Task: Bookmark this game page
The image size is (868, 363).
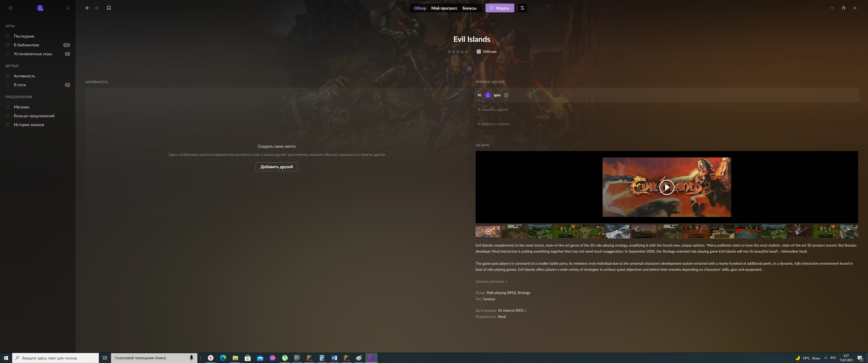Action: point(109,8)
